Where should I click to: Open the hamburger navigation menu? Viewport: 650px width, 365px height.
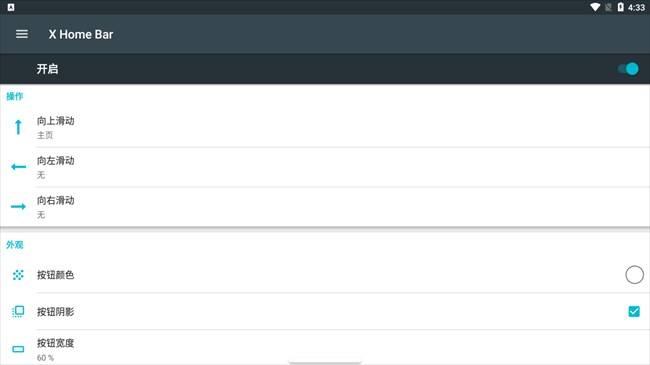[x=22, y=34]
